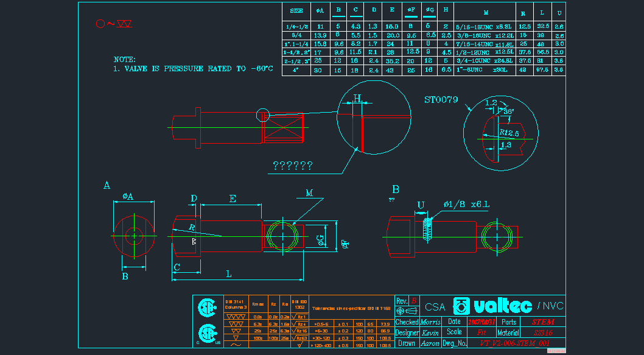Click the Valtec logo emblem in title block
This screenshot has width=644, height=355.
(464, 306)
